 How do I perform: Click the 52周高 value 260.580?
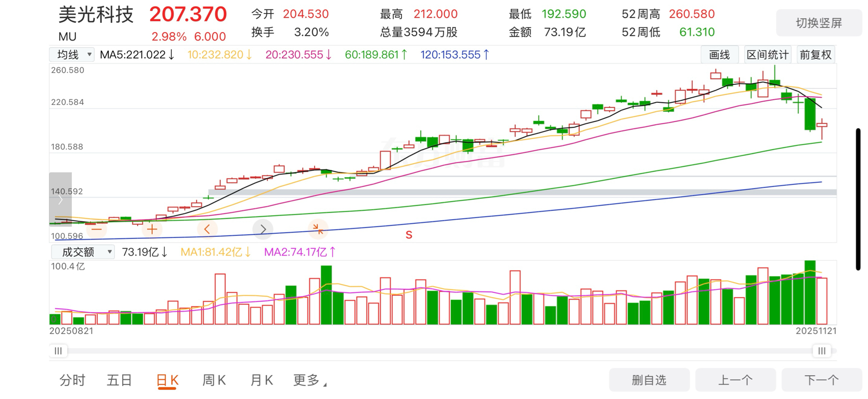tap(692, 14)
